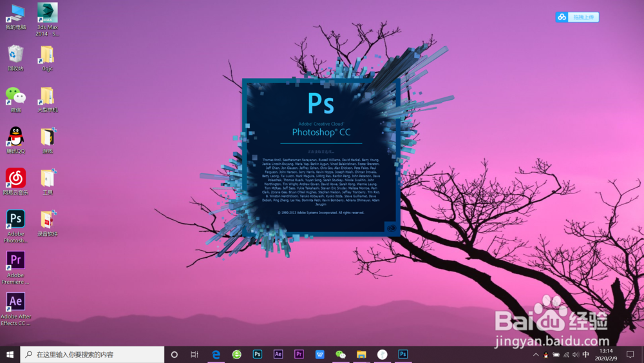Select the 大型单机 folder icon
644x363 pixels.
click(47, 99)
